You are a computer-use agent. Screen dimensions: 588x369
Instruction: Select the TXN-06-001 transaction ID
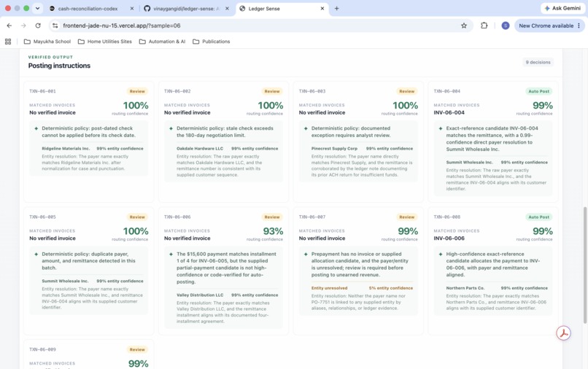(42, 91)
